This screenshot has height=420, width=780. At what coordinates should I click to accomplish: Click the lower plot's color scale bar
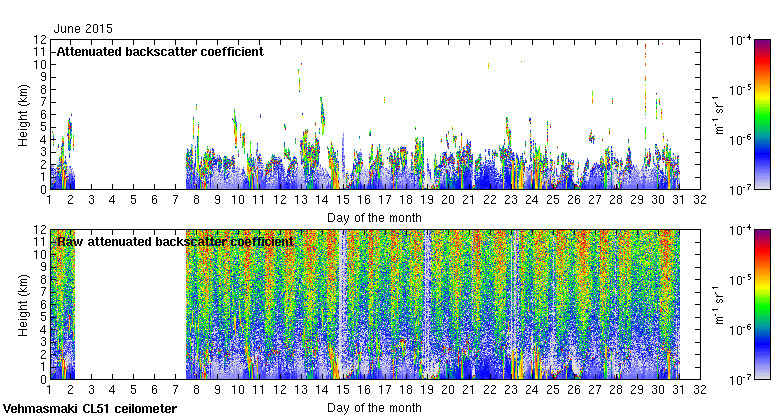[x=763, y=304]
